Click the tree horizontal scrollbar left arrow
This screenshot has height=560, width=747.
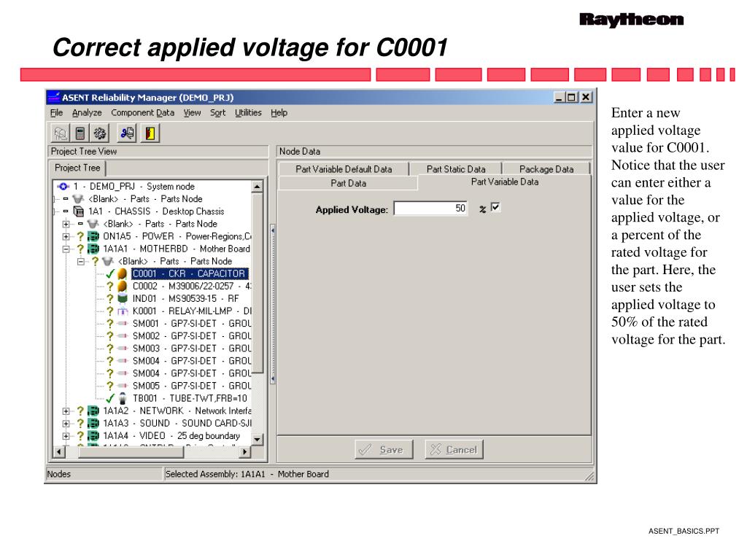coord(60,451)
